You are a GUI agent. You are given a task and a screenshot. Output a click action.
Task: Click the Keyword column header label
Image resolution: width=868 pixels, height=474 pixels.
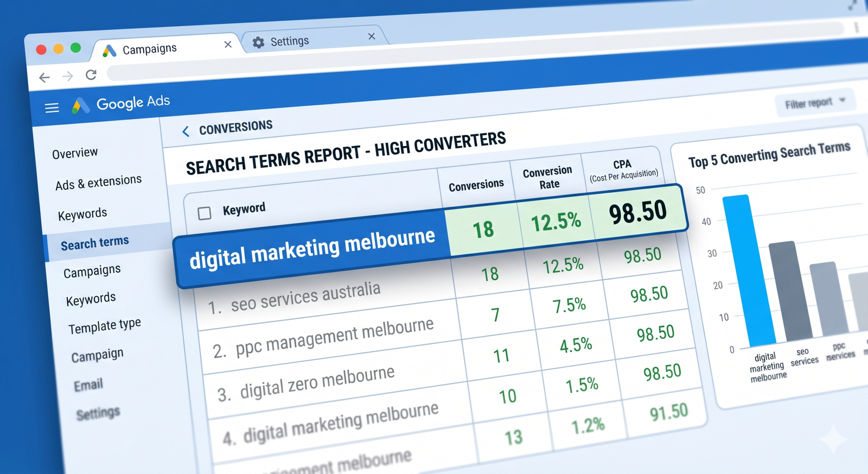244,208
